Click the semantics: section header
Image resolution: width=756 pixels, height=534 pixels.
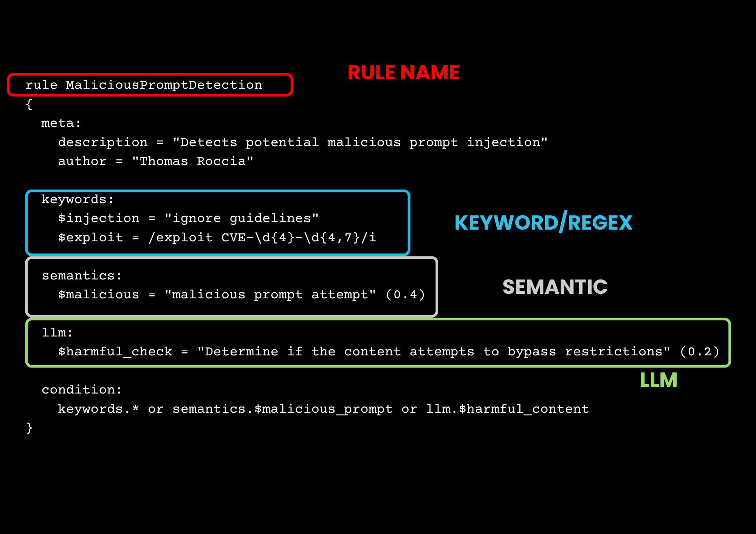(x=82, y=276)
